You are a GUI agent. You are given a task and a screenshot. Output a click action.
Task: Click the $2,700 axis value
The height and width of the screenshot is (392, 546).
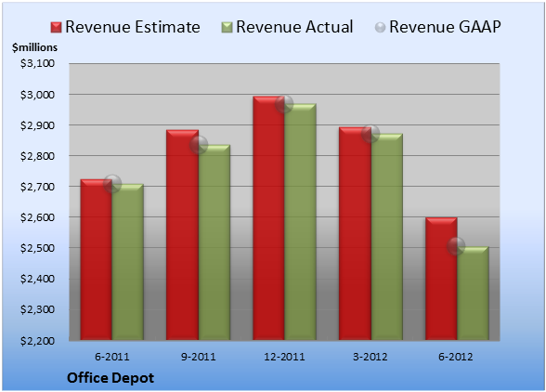pyautogui.click(x=37, y=187)
